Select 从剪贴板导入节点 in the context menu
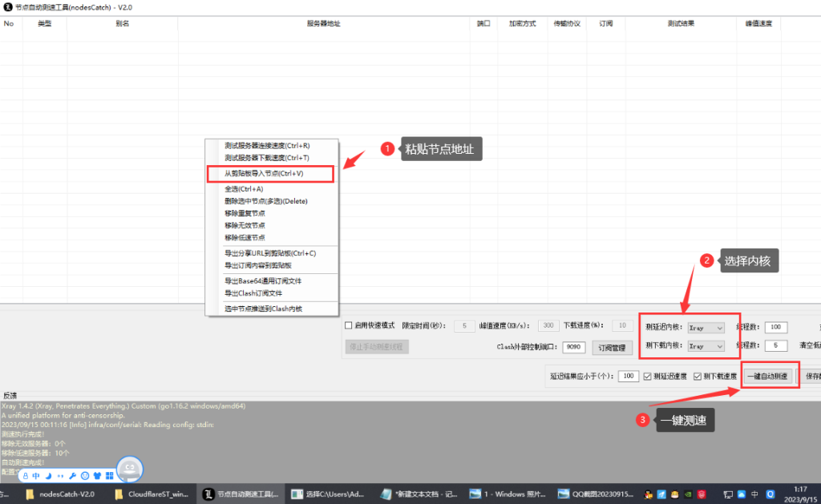 [x=265, y=172]
